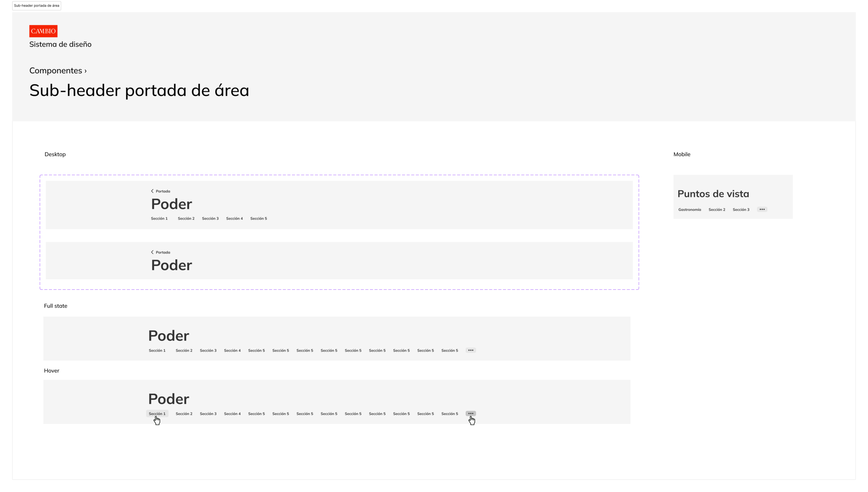Select Sección 1 in Full state row

(x=157, y=351)
